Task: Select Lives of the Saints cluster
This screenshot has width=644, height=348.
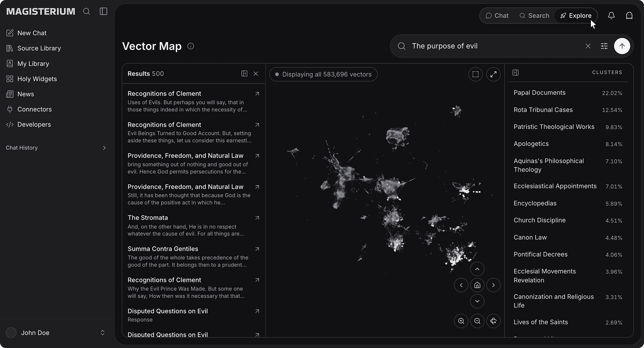Action: tap(568, 322)
